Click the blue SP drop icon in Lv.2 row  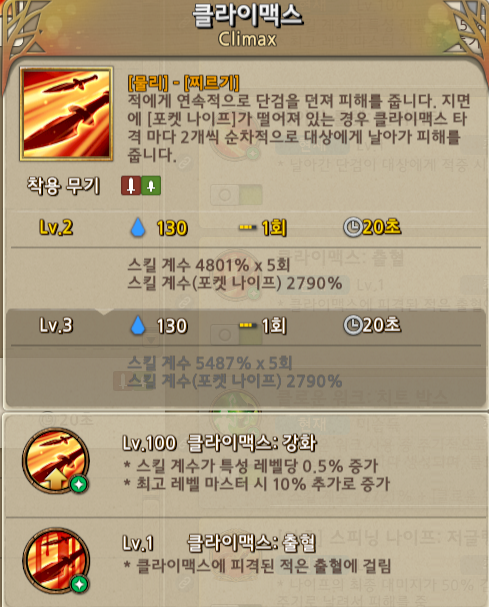(x=138, y=228)
